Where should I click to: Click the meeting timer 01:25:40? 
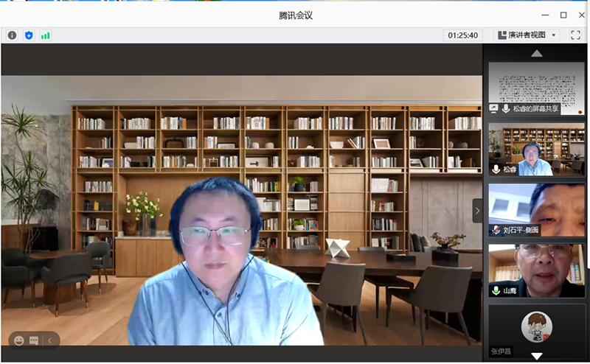pyautogui.click(x=463, y=35)
